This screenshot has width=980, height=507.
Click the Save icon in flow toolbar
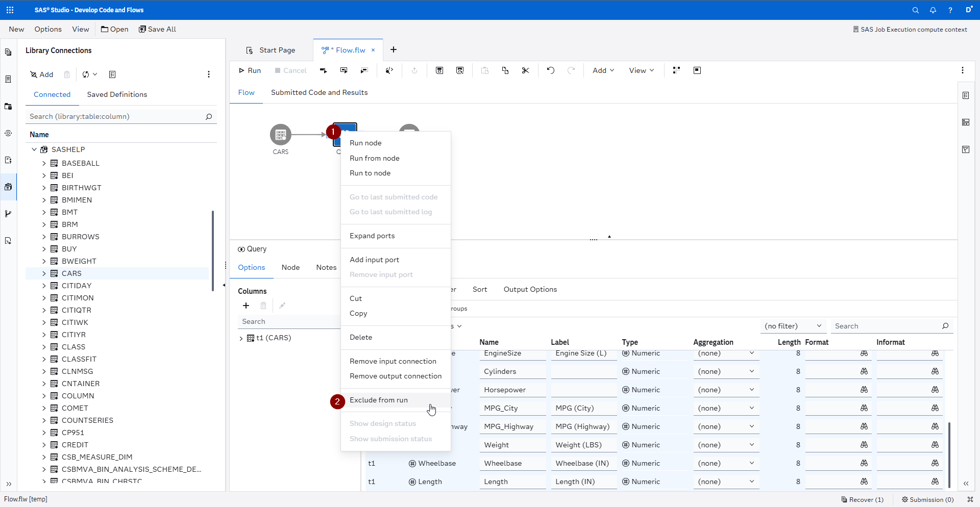pyautogui.click(x=439, y=70)
